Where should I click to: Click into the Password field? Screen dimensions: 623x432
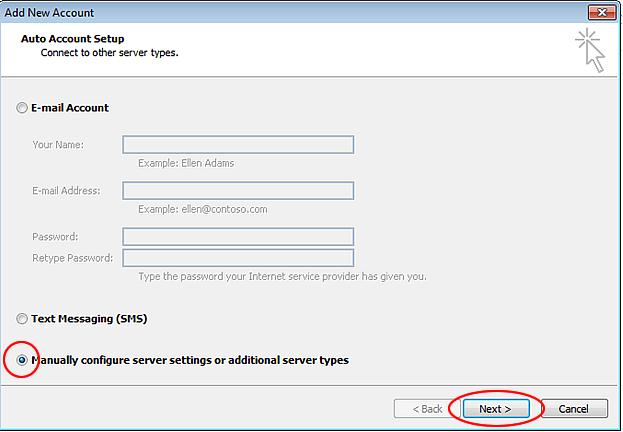tap(238, 237)
